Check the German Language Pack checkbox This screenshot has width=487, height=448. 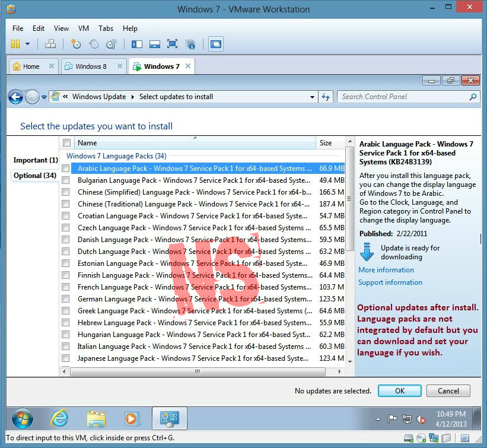[x=65, y=299]
